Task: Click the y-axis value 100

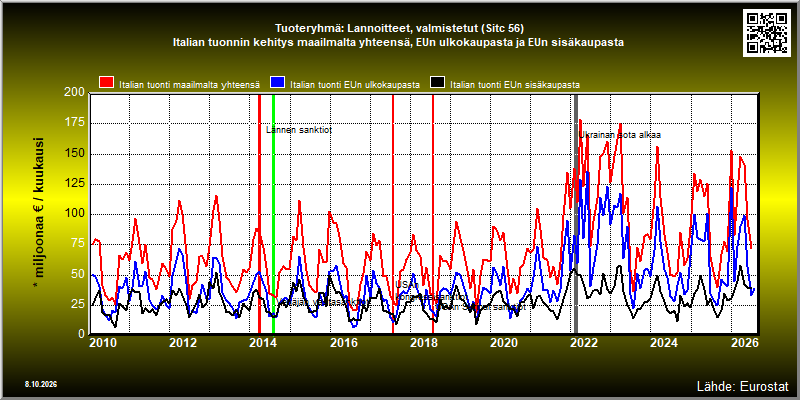Action: pyautogui.click(x=74, y=214)
